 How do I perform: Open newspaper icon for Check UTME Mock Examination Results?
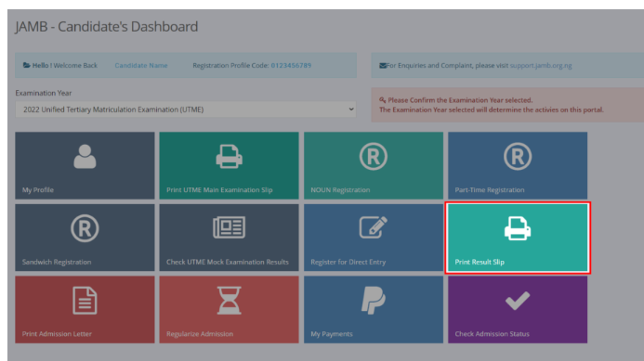click(x=230, y=227)
